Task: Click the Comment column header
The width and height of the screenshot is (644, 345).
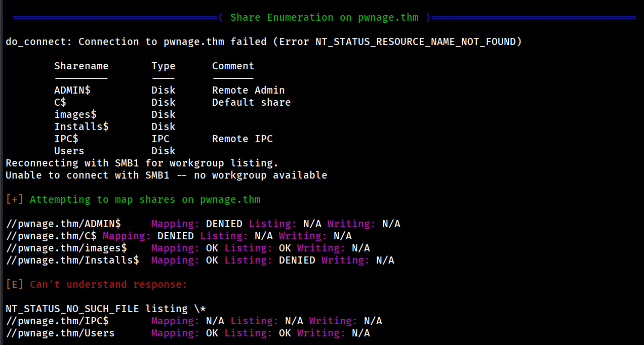Action: click(233, 66)
